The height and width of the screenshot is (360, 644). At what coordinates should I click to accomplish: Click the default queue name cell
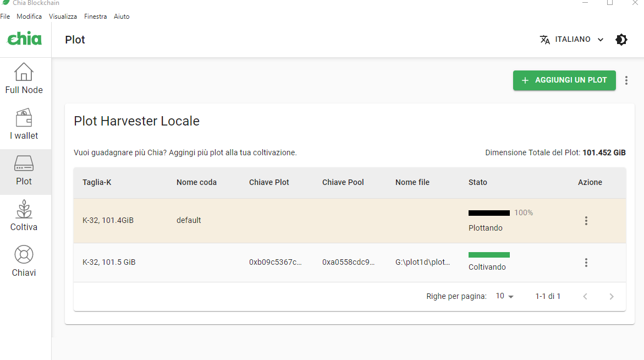click(189, 221)
